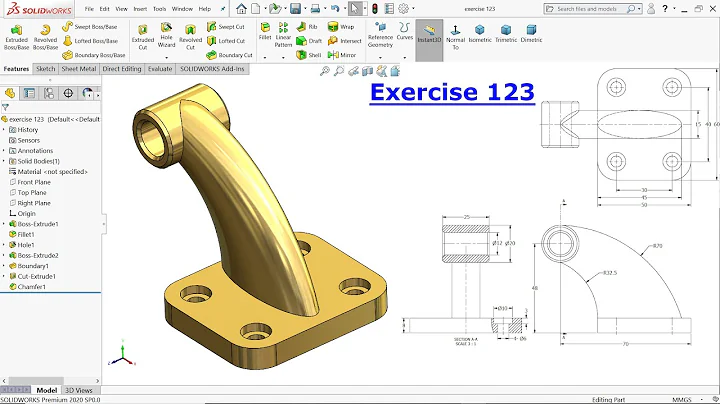720x404 pixels.
Task: Open the 3D Views bottom tab
Action: point(79,390)
